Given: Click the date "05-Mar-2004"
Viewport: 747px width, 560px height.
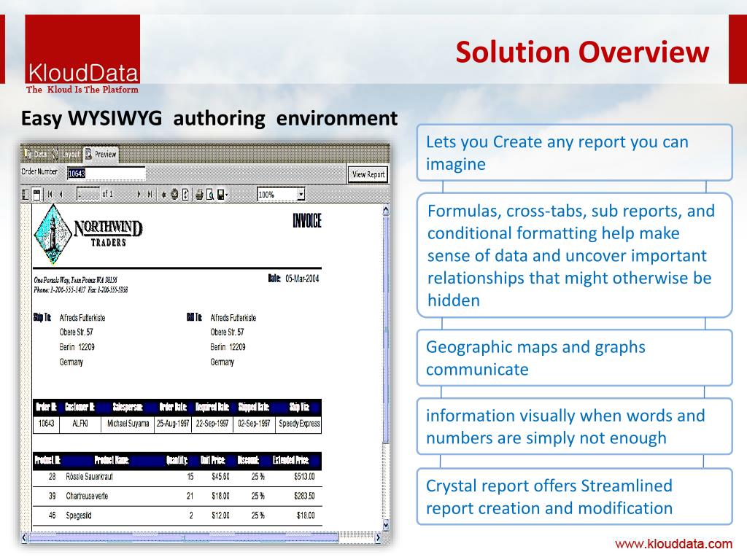Looking at the screenshot, I should pos(302,279).
